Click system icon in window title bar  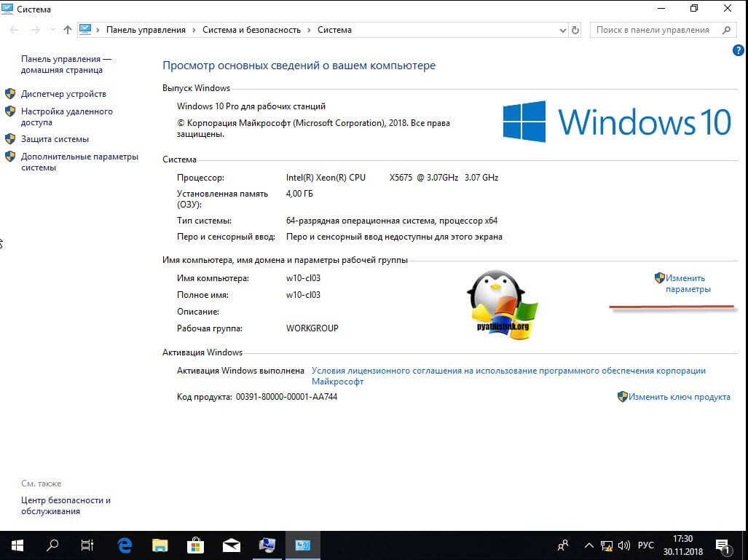[7, 9]
